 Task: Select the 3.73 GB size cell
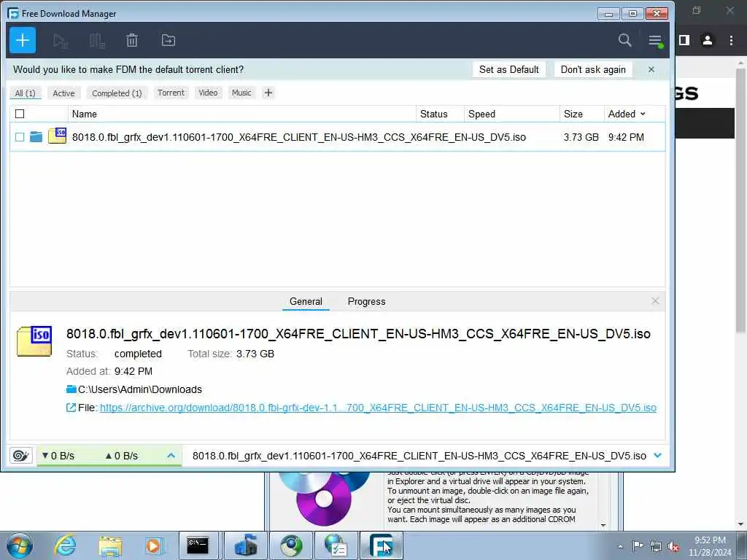581,137
